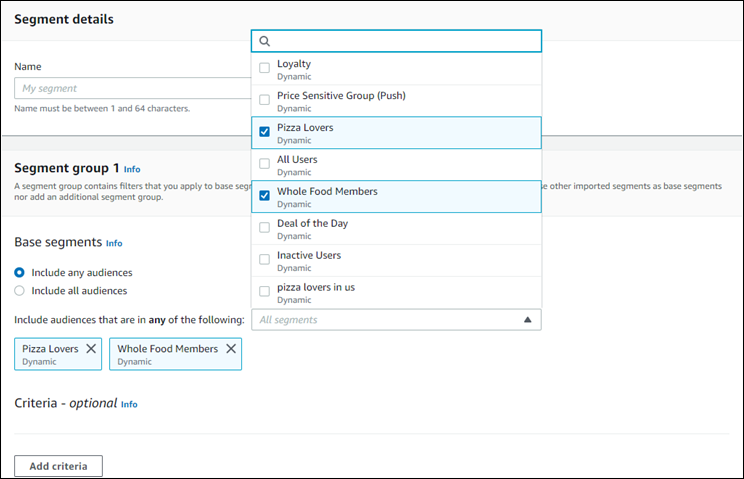Select the pizza lovers in us checkbox
Screen dimensions: 744x479
click(265, 292)
